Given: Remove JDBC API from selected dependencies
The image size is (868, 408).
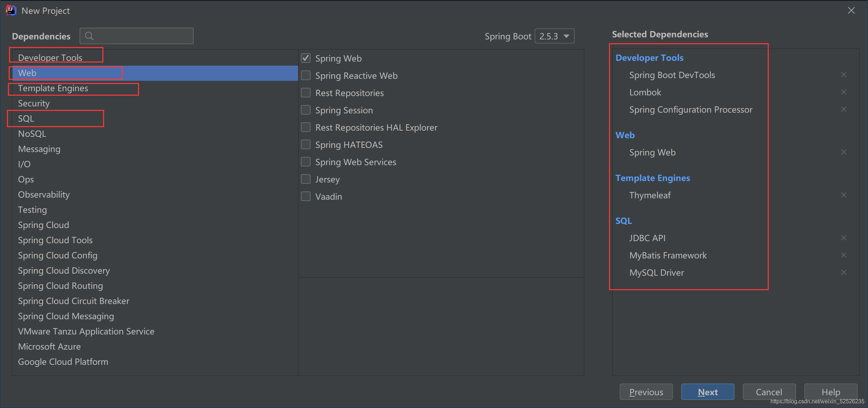Looking at the screenshot, I should point(844,238).
